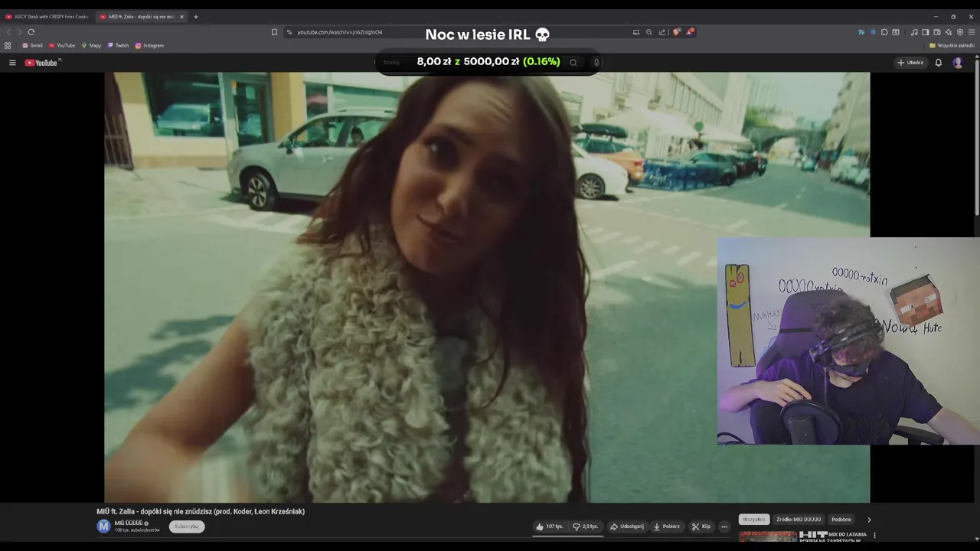
Task: Open a new browser tab
Action: point(196,16)
